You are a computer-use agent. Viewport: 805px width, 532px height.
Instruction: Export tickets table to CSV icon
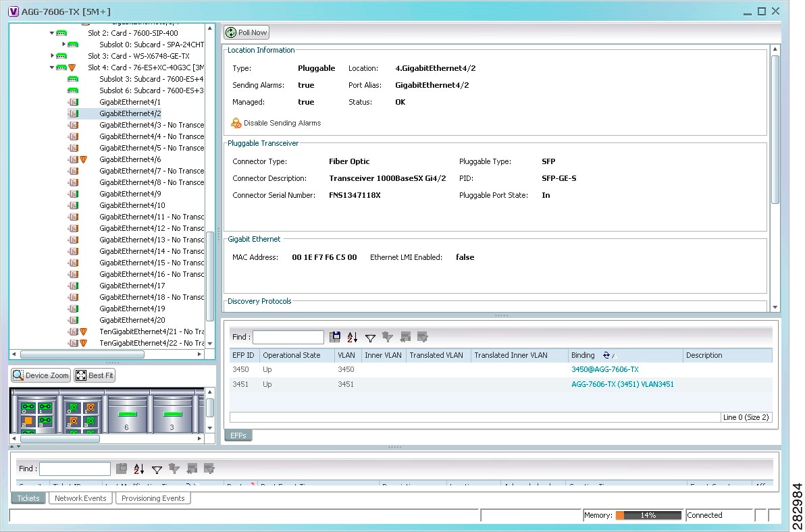tap(121, 469)
